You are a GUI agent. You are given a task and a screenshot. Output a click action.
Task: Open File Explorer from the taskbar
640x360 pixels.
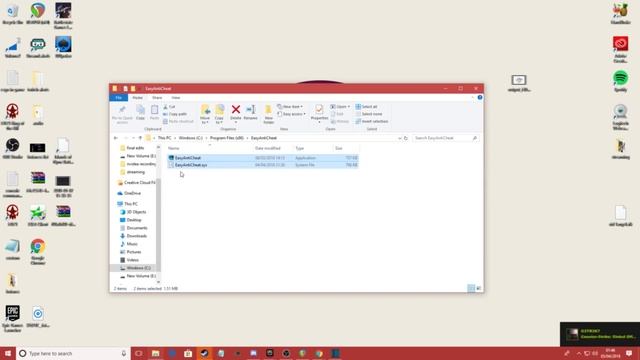tap(156, 353)
